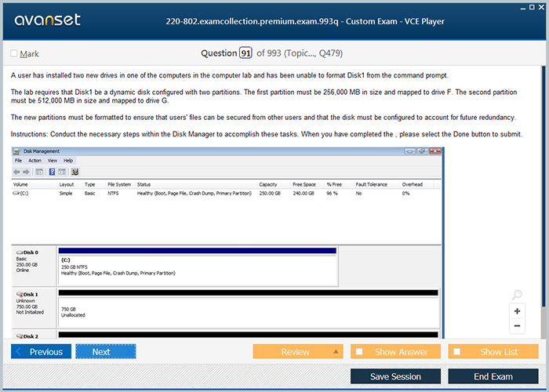Image resolution: width=549 pixels, height=392 pixels.
Task: Click the avanset logo
Action: point(47,20)
